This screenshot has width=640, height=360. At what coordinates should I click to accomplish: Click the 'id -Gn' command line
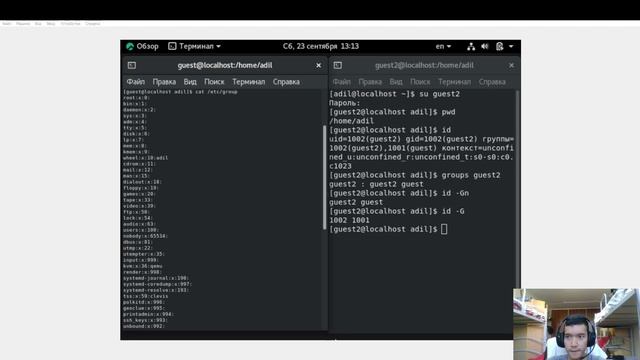coord(399,193)
